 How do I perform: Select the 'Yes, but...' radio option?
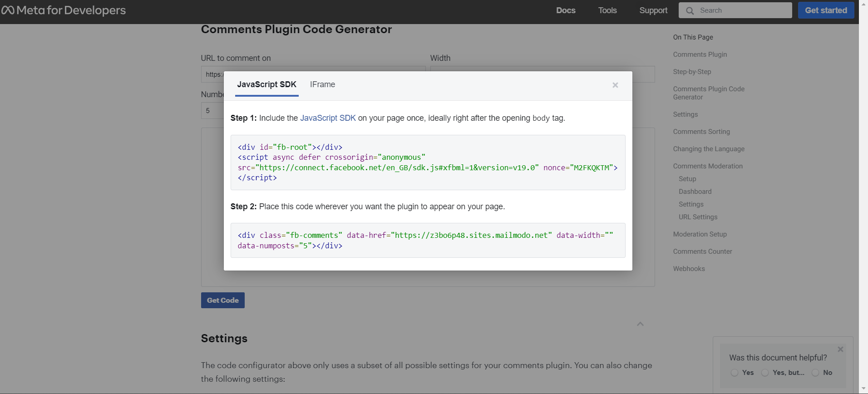[765, 373]
